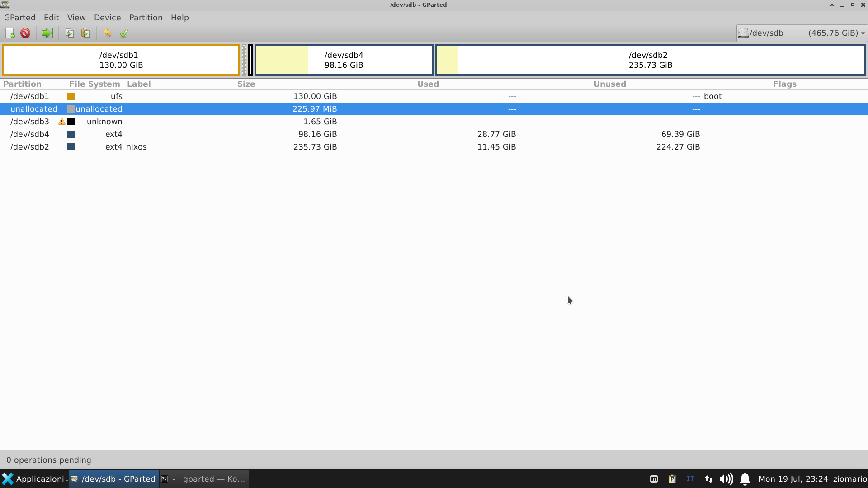868x488 pixels.
Task: Switch to the gparted Konsole taskbar window
Action: 204,479
